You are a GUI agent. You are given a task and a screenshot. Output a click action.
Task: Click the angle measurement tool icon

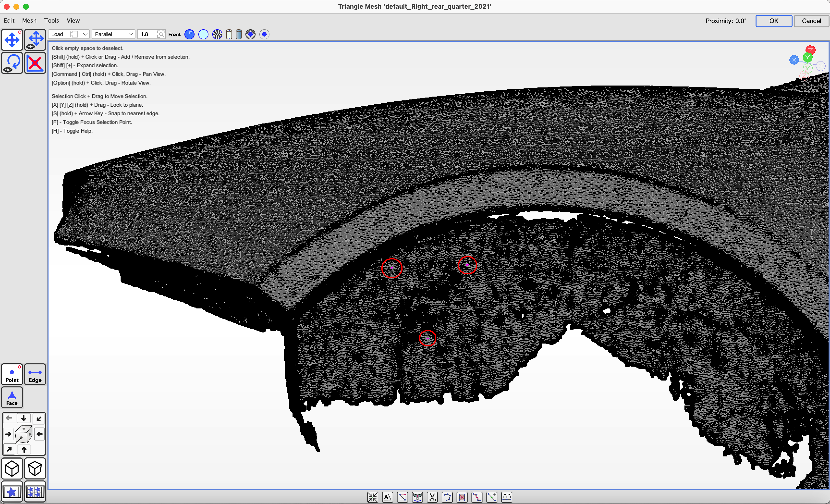388,497
